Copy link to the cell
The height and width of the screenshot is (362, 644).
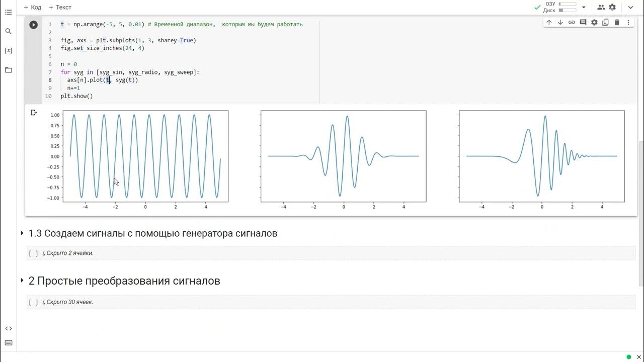(x=572, y=22)
